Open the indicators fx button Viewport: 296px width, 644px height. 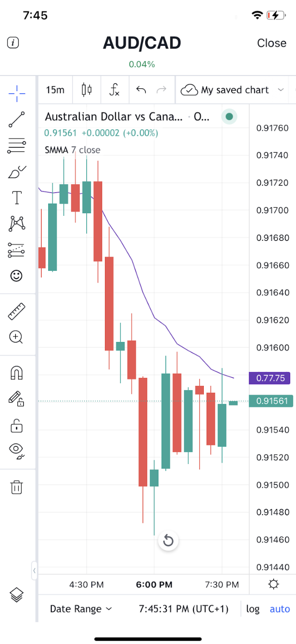(114, 90)
